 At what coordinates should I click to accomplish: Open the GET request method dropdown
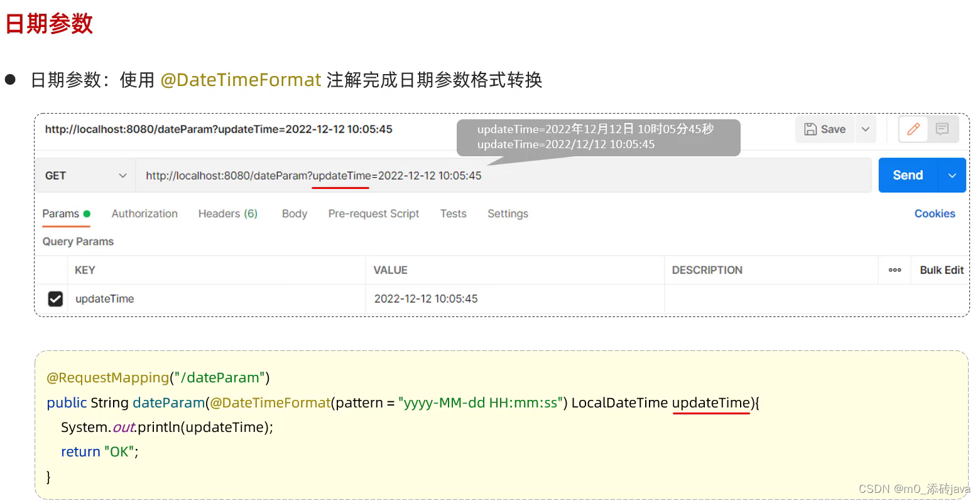tap(85, 175)
